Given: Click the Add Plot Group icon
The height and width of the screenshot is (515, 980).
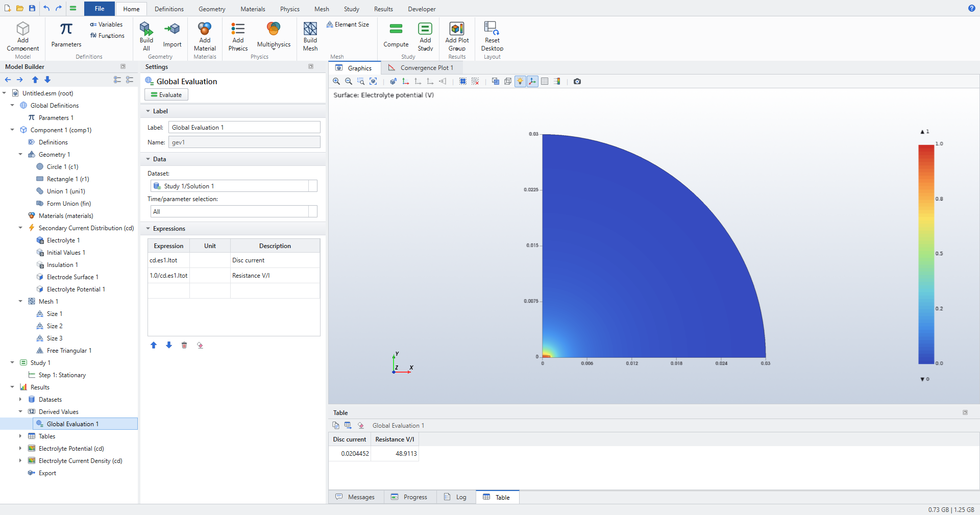Looking at the screenshot, I should pyautogui.click(x=457, y=36).
